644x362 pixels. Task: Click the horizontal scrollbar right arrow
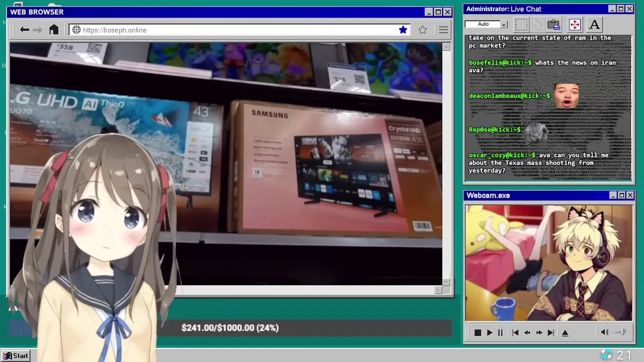pyautogui.click(x=438, y=290)
